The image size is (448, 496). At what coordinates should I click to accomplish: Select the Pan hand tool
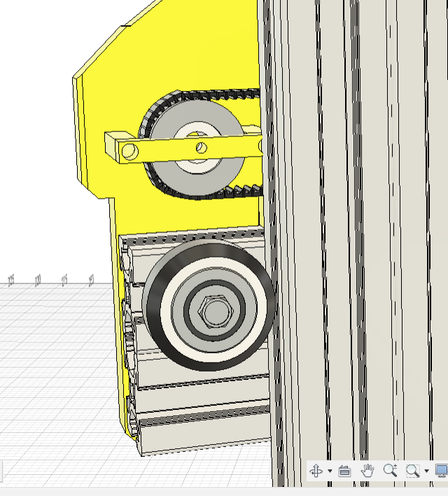pos(367,471)
